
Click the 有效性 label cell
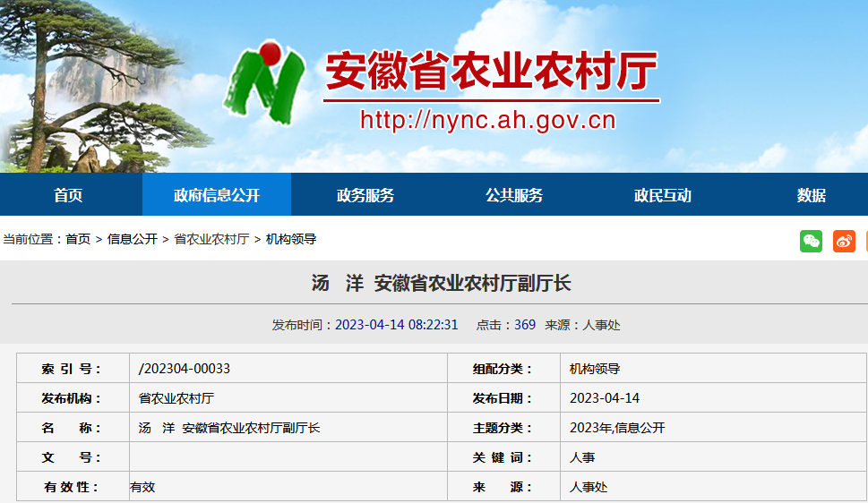point(73,487)
